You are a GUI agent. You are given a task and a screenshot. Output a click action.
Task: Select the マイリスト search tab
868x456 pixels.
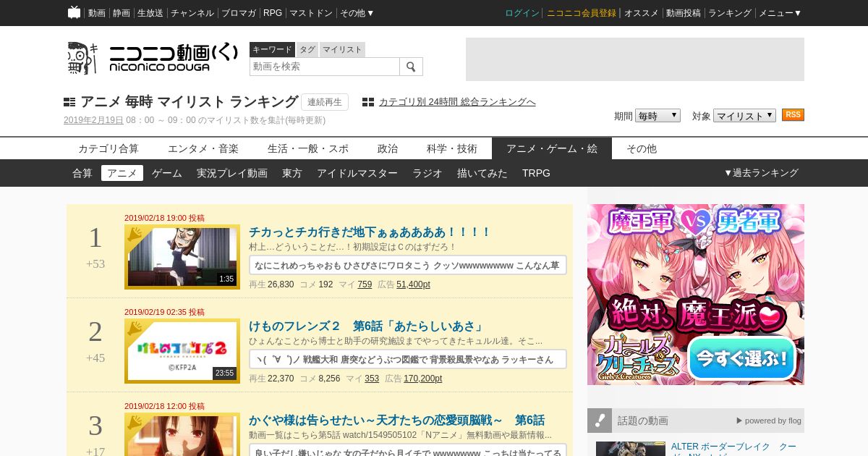342,49
